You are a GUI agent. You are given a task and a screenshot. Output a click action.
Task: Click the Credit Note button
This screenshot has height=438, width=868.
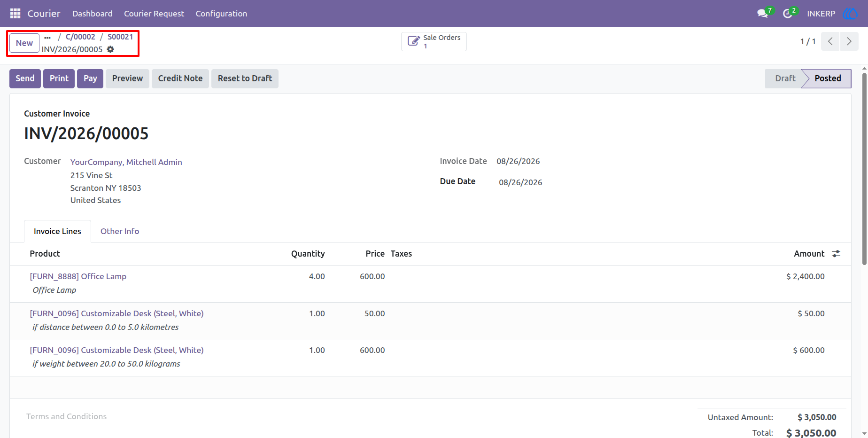coord(180,78)
